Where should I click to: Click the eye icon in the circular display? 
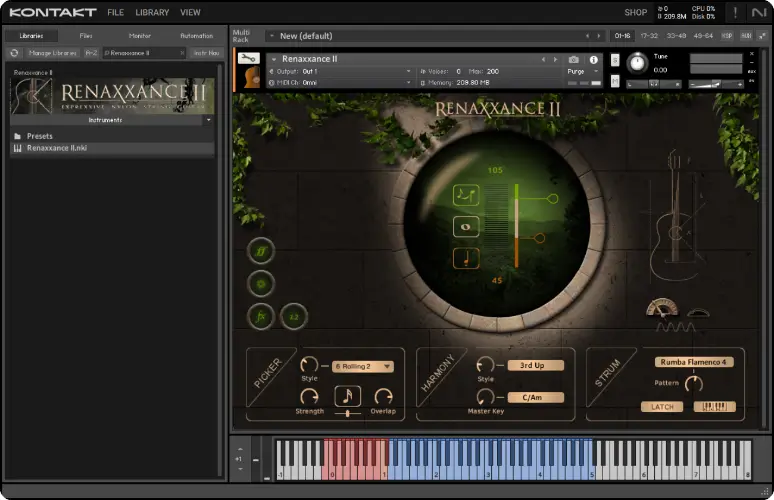pyautogui.click(x=465, y=227)
